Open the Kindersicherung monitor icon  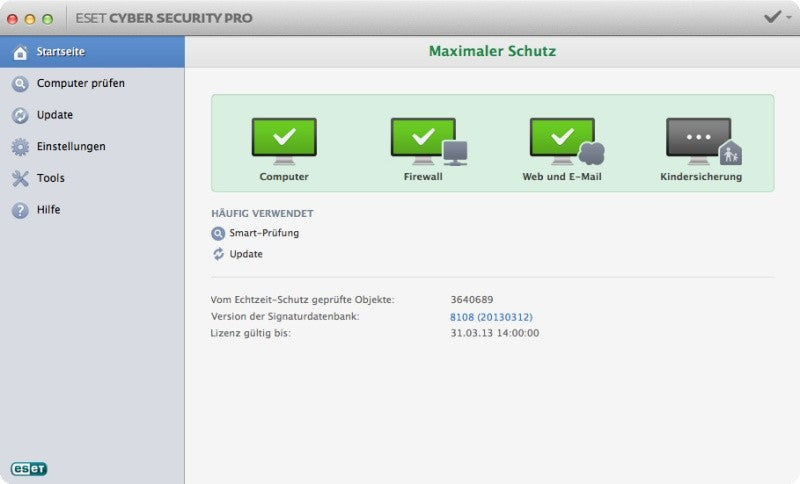coord(704,141)
